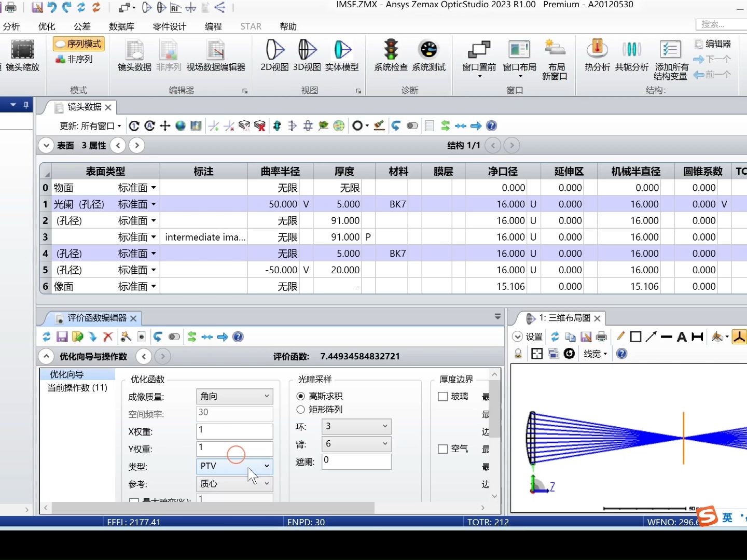
Task: Click the undo icon in title bar
Action: [x=52, y=7]
